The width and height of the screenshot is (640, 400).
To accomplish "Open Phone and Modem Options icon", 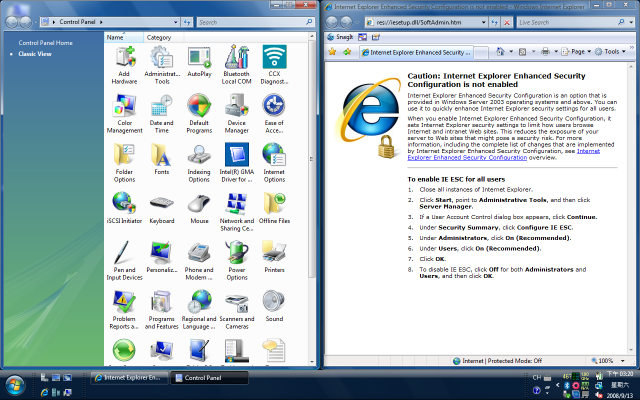I will point(199,261).
